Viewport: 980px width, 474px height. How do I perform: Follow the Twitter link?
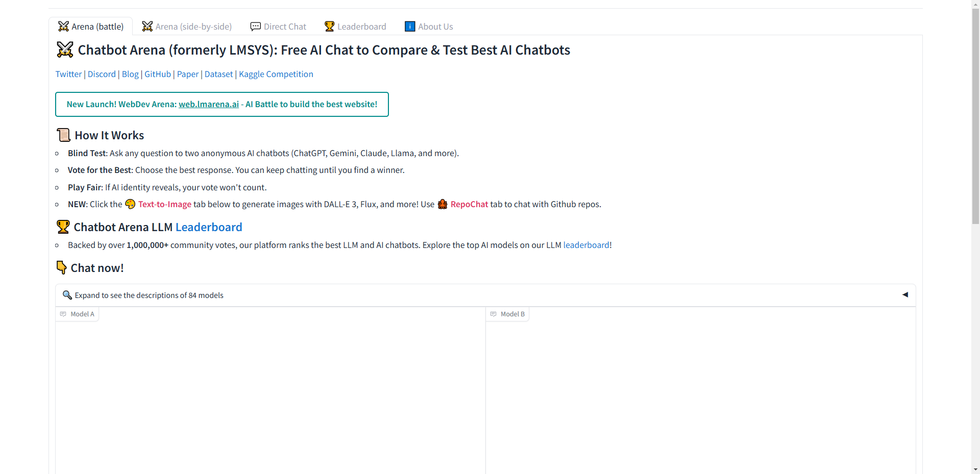[68, 74]
